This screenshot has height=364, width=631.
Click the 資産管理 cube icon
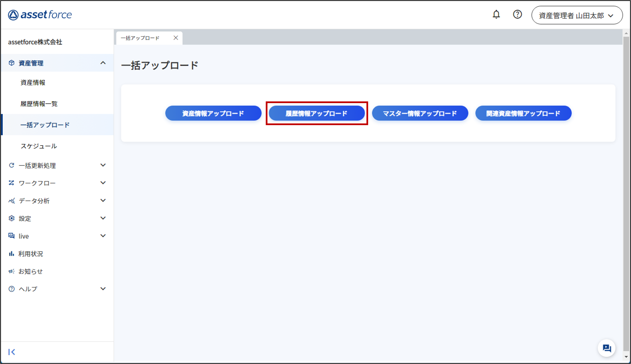coord(12,63)
